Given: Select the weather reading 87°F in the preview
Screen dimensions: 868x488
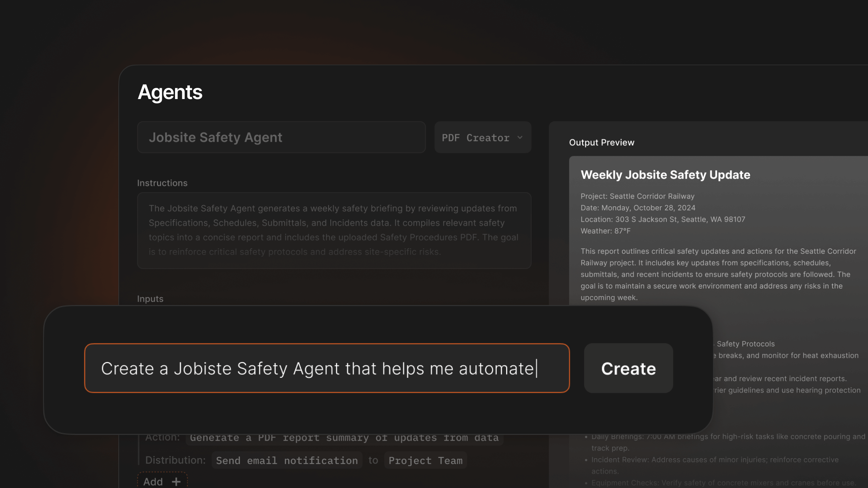Looking at the screenshot, I should pyautogui.click(x=623, y=231).
